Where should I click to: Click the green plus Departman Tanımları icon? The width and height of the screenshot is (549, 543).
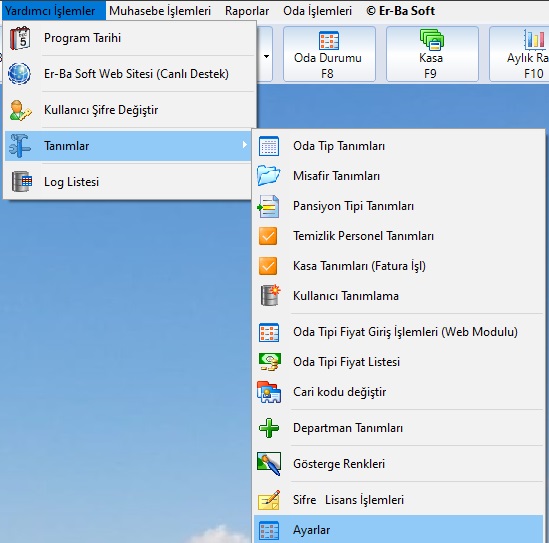pyautogui.click(x=269, y=428)
